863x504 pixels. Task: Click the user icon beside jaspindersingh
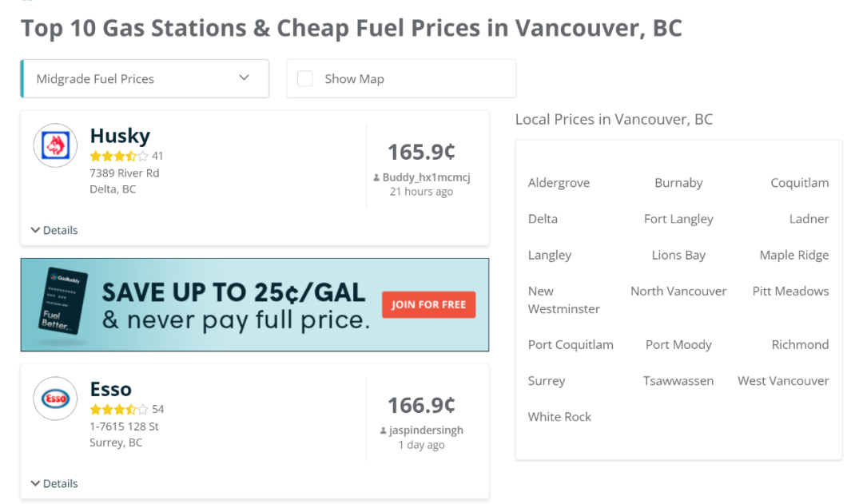pos(384,431)
